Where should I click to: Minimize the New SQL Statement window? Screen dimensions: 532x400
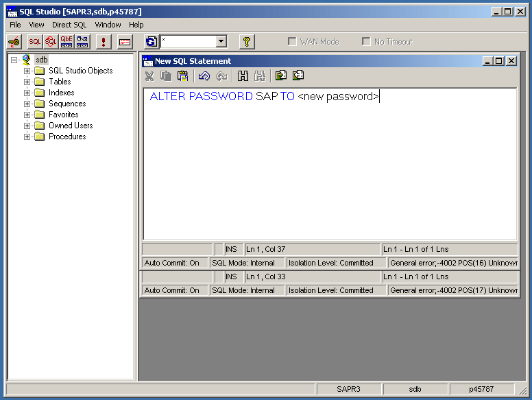487,61
